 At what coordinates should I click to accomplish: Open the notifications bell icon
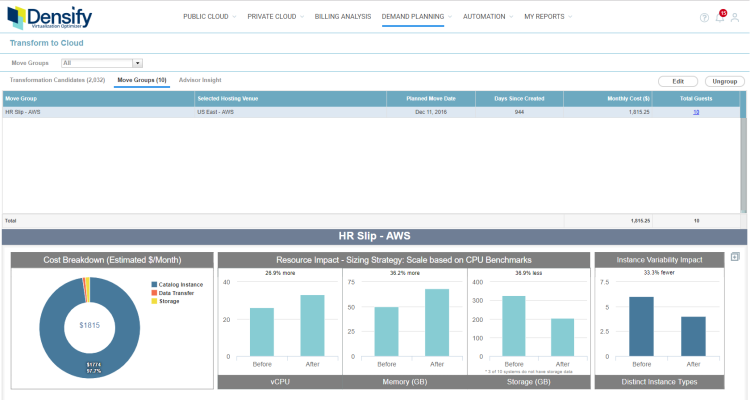tap(720, 17)
